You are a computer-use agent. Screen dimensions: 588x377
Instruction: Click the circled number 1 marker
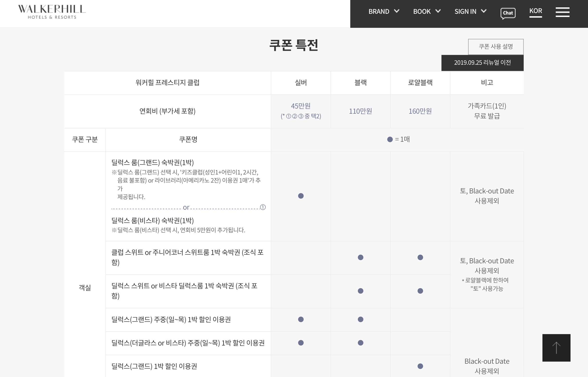(263, 207)
